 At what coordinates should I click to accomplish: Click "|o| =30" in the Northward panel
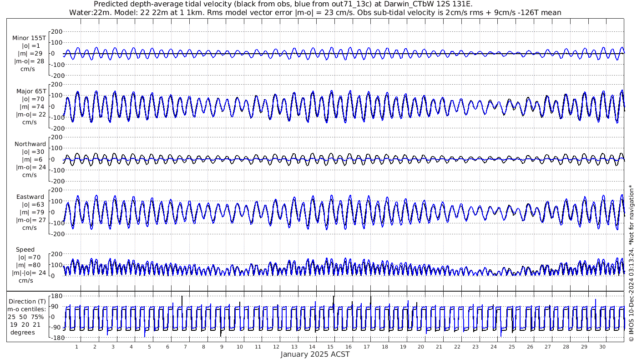[x=33, y=152]
